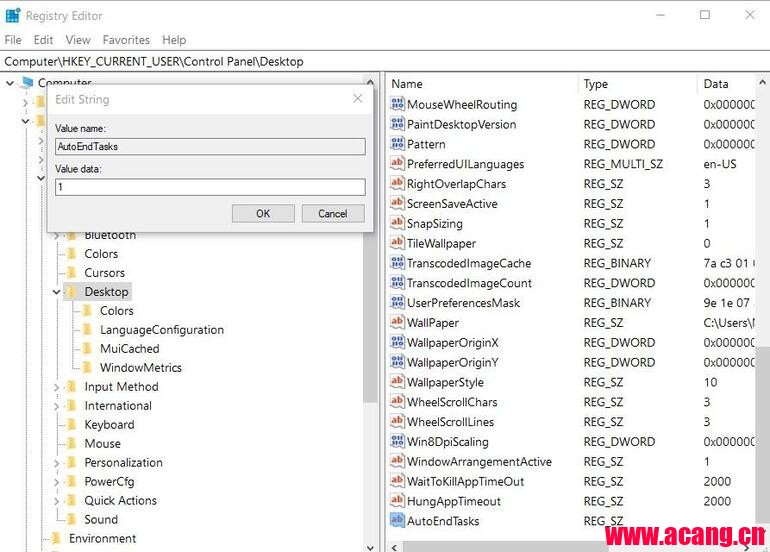The height and width of the screenshot is (552, 770).
Task: Collapse the Desktop key in the tree
Action: pos(56,292)
